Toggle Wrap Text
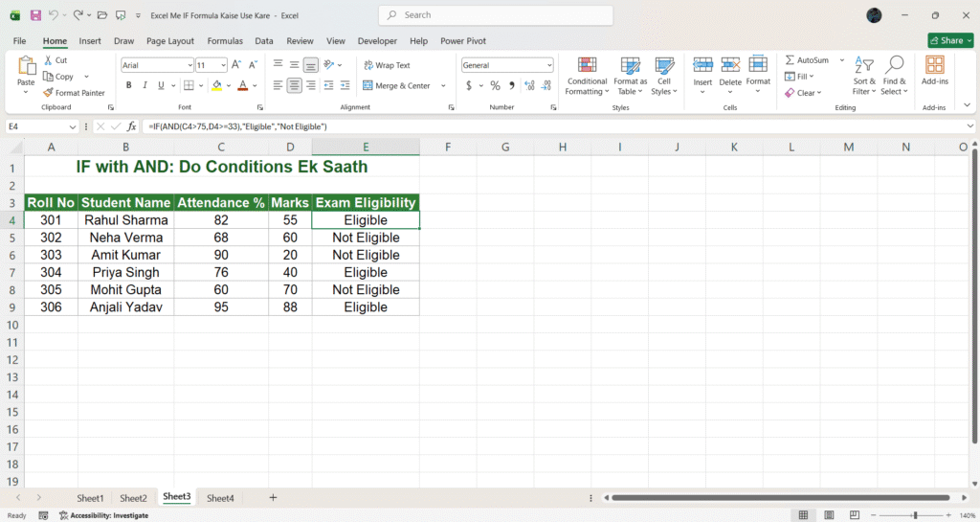 (387, 65)
